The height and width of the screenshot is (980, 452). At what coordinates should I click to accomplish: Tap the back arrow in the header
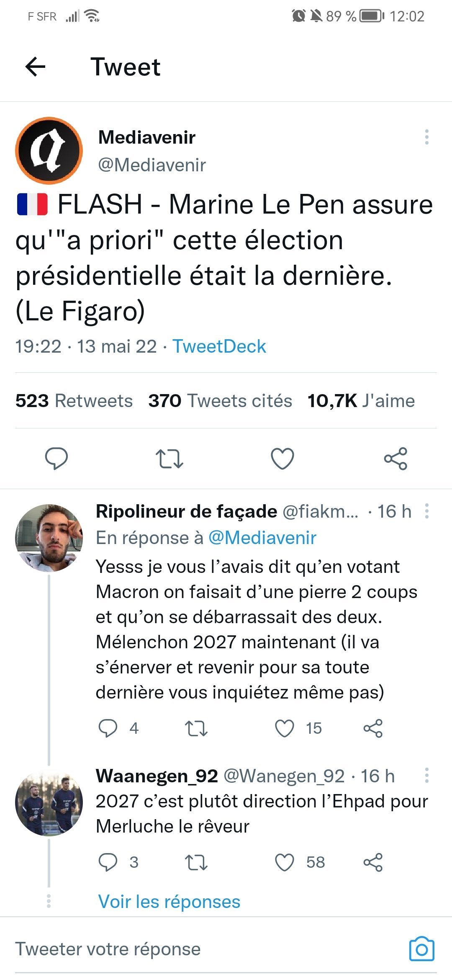pos(35,67)
